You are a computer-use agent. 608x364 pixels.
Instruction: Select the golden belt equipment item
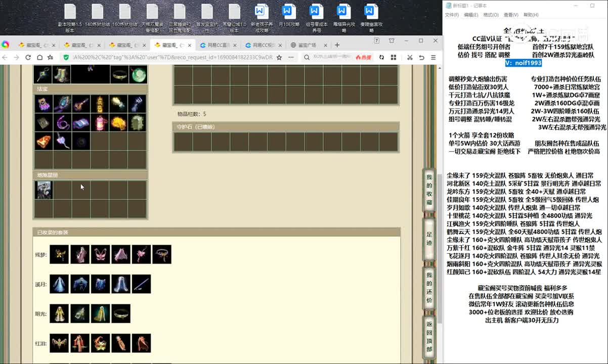[x=119, y=75]
